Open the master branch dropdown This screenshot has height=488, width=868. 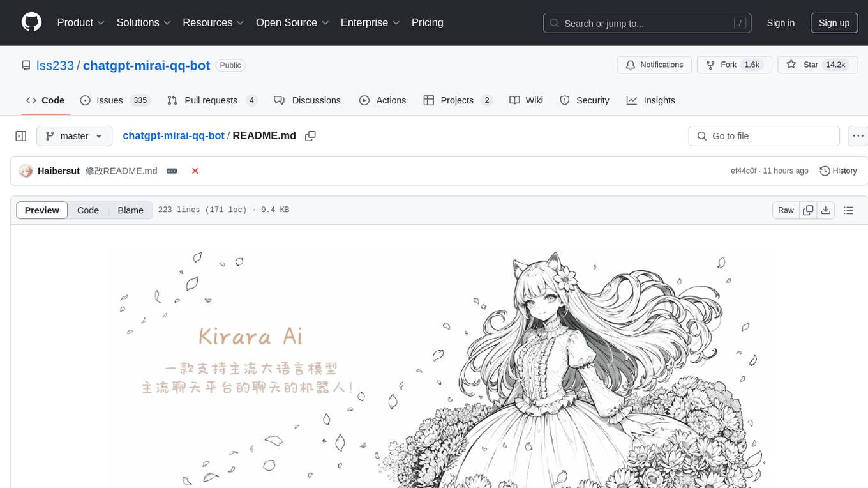pos(74,136)
